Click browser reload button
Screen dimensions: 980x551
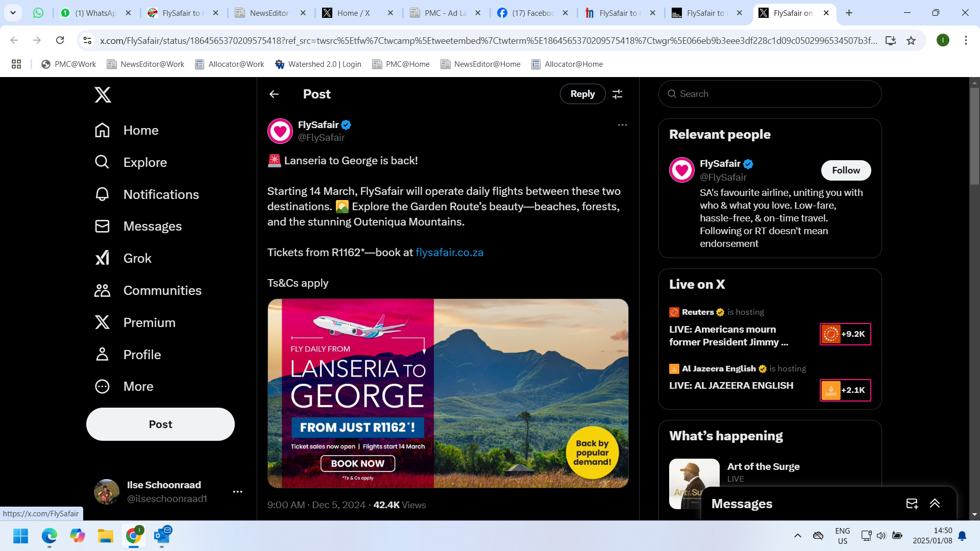pos(60,40)
